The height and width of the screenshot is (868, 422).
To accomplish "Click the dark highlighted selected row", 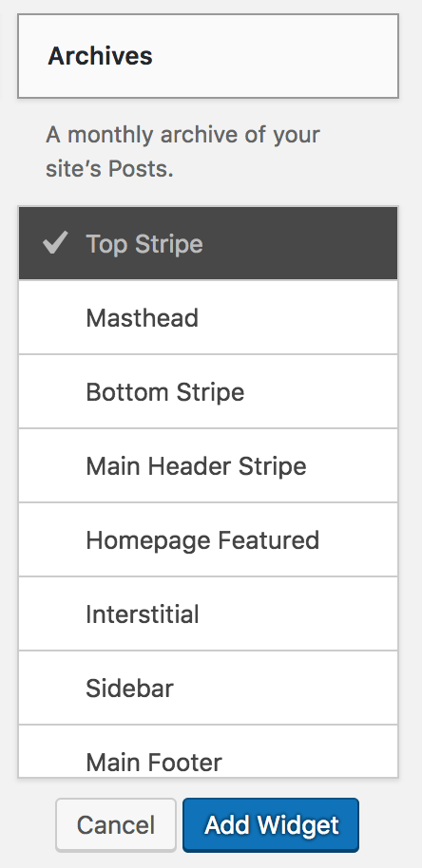I will [x=208, y=243].
